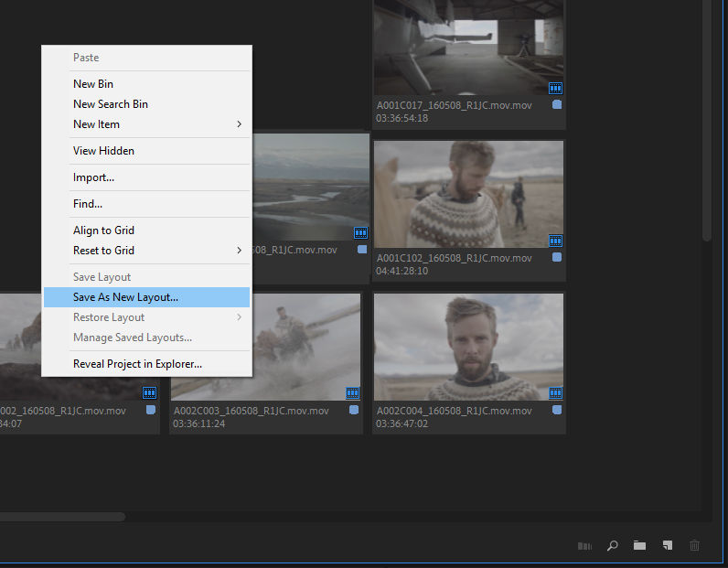728x568 pixels.
Task: Click the filmstrip badge on the A002C003 clip
Action: [352, 393]
